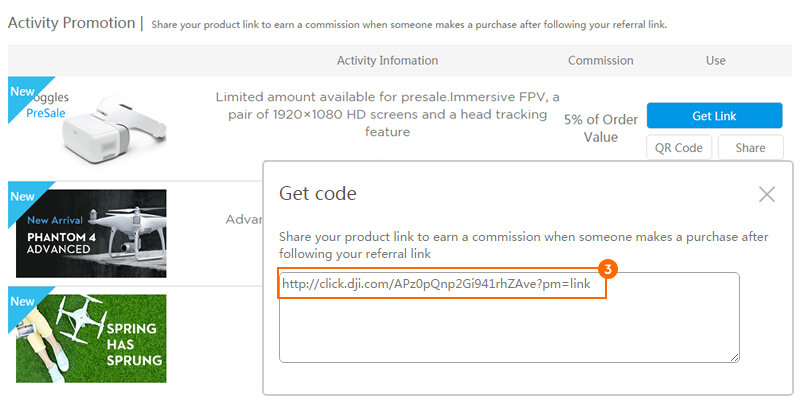Open the Phantom 4 Advanced banner
The height and width of the screenshot is (400, 800).
coord(91,234)
